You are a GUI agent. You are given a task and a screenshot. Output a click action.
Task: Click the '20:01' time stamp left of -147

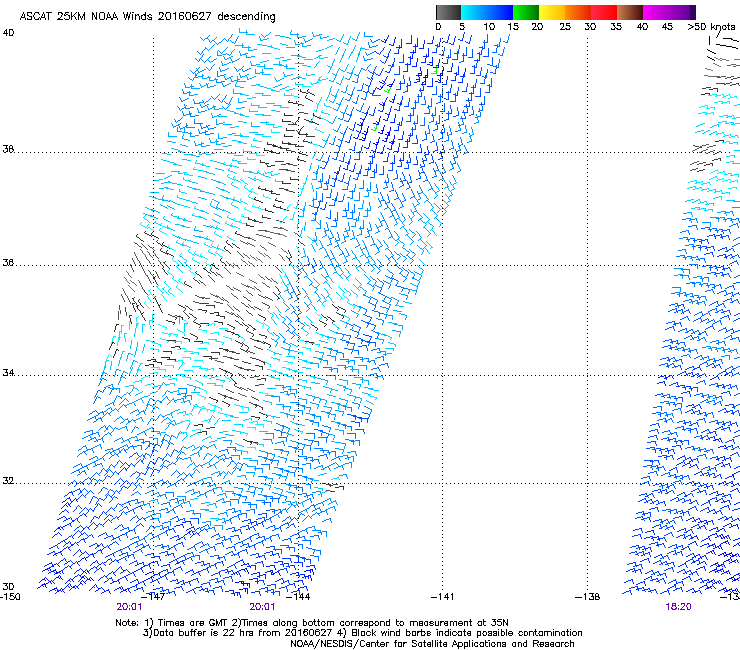129,607
